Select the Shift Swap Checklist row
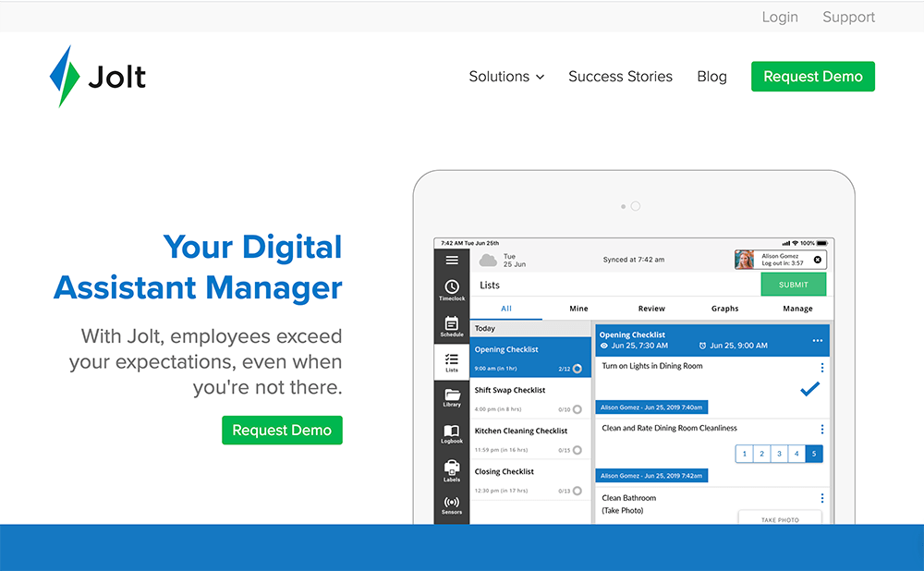Viewport: 924px width, 571px height. [x=530, y=398]
